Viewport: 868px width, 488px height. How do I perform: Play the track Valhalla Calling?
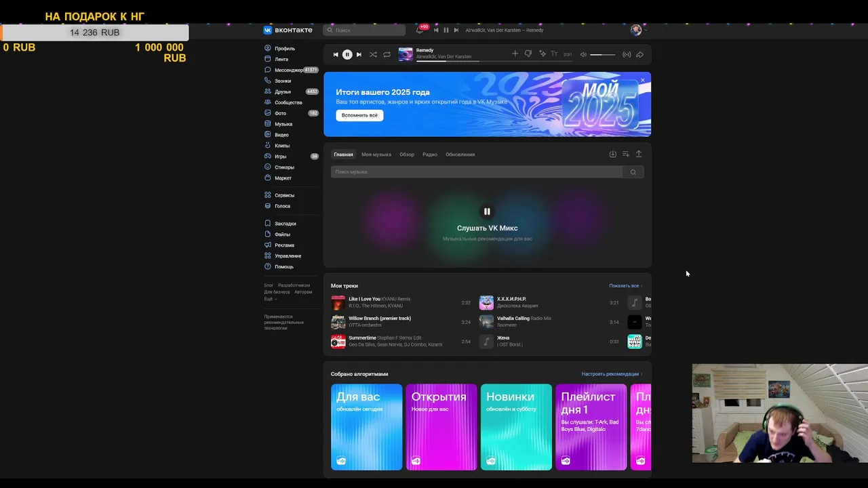(x=549, y=321)
